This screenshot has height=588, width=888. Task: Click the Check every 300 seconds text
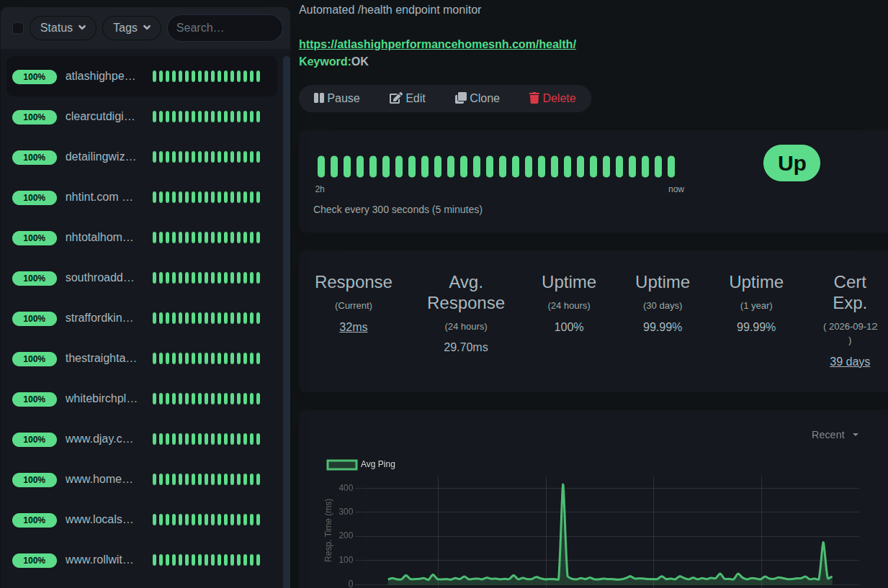[x=398, y=209]
